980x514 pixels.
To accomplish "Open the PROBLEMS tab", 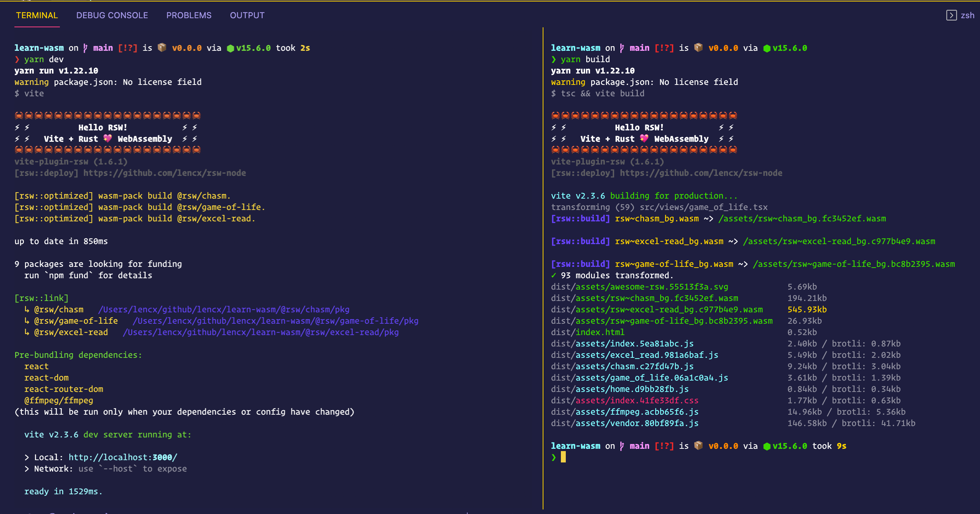I will [x=189, y=15].
